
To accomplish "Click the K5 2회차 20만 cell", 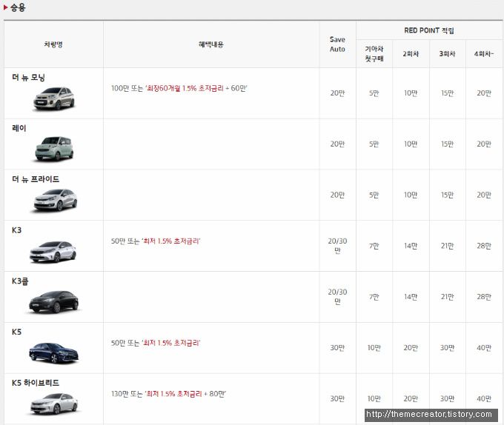I will (411, 348).
